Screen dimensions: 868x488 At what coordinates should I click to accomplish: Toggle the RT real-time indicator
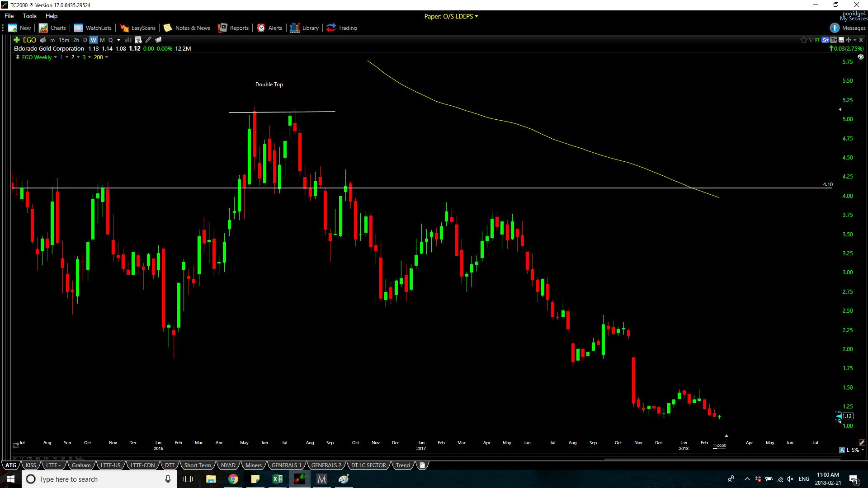click(817, 40)
